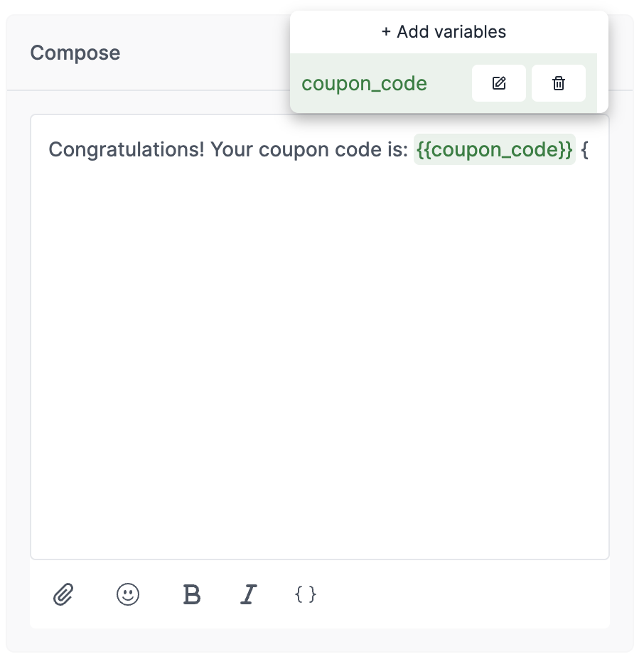Image resolution: width=644 pixels, height=664 pixels.
Task: Click the Compose heading
Action: 75,53
